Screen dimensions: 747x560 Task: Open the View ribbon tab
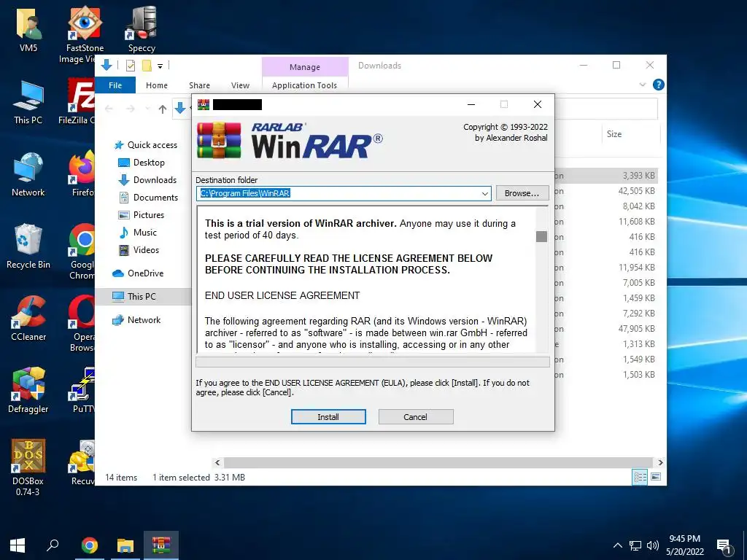click(x=240, y=85)
